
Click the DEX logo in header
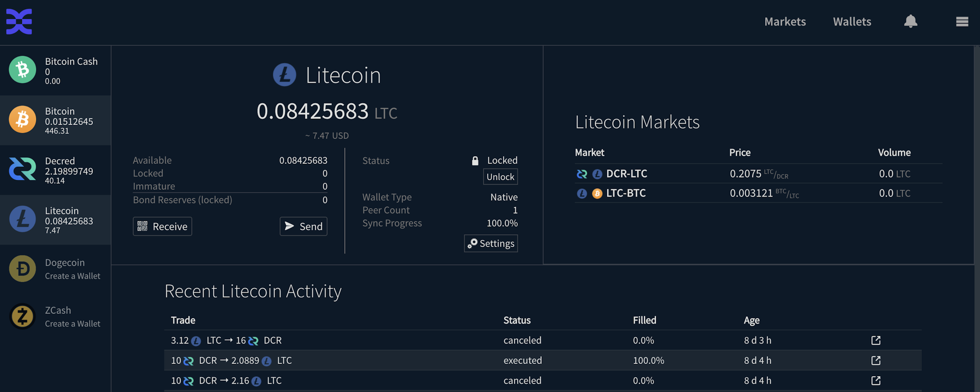[19, 21]
